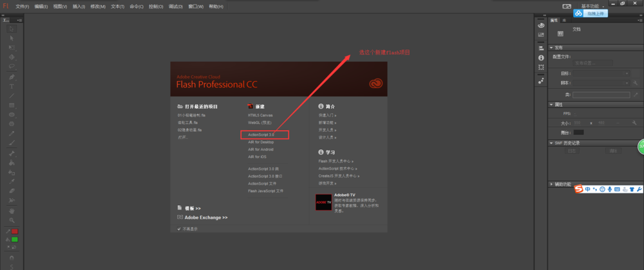Screen dimensions: 644x270
Task: Open the 插入(I) menu
Action: [x=79, y=6]
